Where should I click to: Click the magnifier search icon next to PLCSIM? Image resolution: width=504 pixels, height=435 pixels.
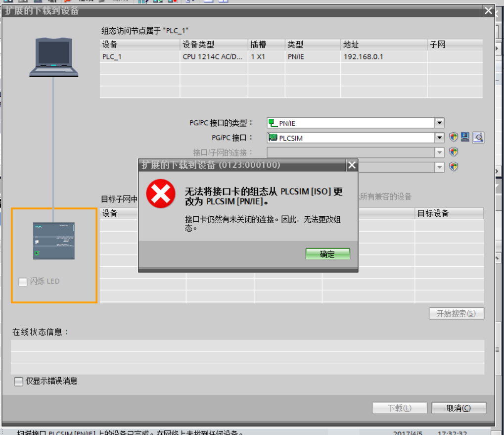click(478, 138)
